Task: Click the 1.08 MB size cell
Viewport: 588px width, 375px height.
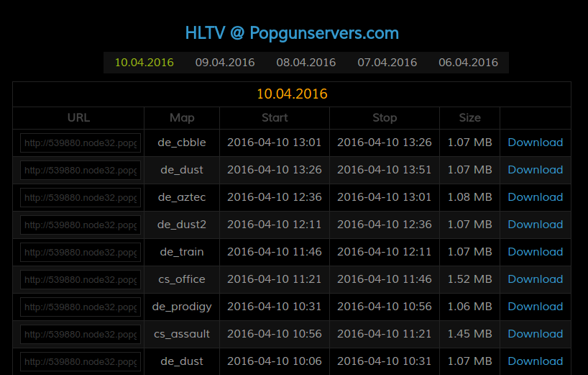Action: point(469,197)
